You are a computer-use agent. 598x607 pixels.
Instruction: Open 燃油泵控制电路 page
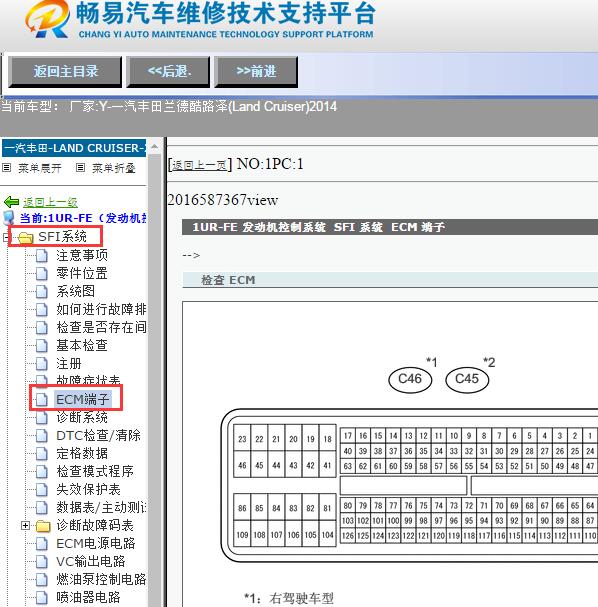pos(101,580)
